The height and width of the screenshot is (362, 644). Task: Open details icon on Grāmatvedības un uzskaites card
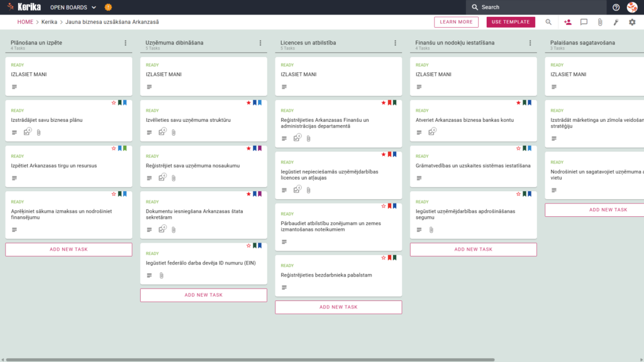(419, 178)
